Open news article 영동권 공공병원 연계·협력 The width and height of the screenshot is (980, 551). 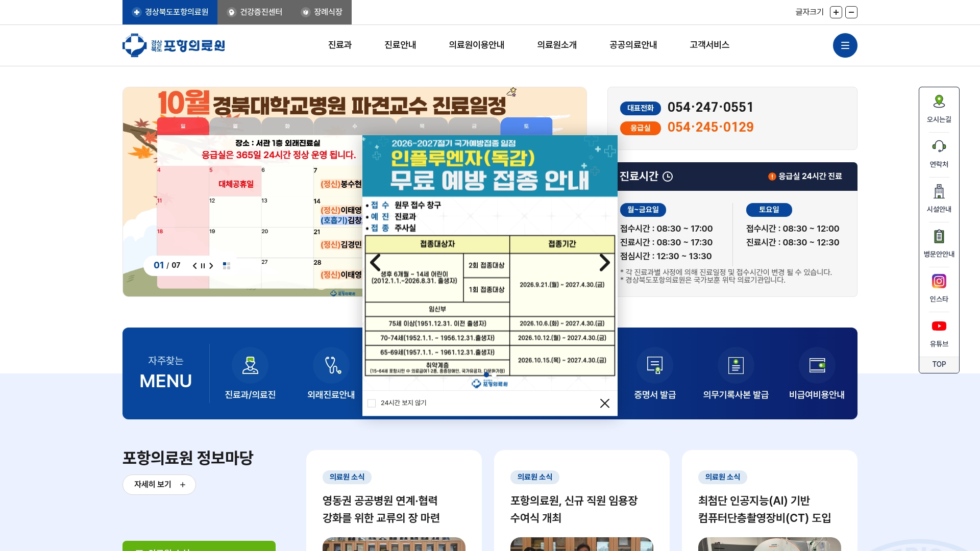pos(381,509)
